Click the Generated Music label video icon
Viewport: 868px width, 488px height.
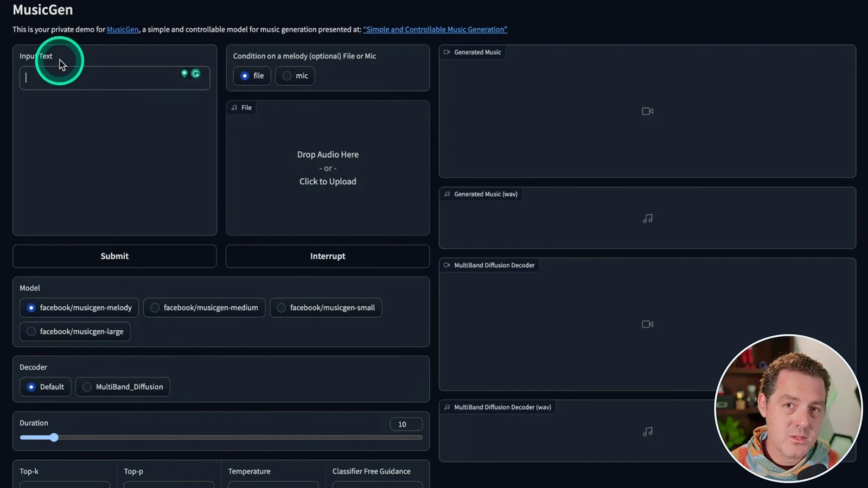coord(447,52)
